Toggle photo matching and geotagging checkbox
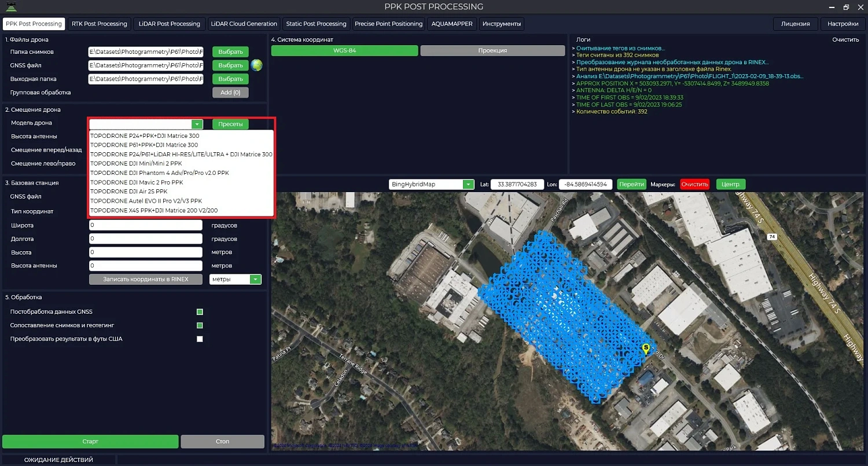868x466 pixels. coord(200,325)
